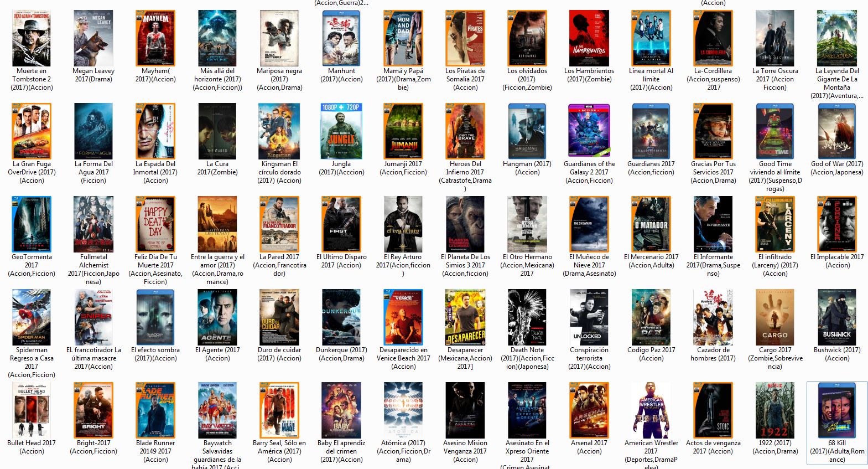Select La Pared 2017 movie icon

coord(279,224)
